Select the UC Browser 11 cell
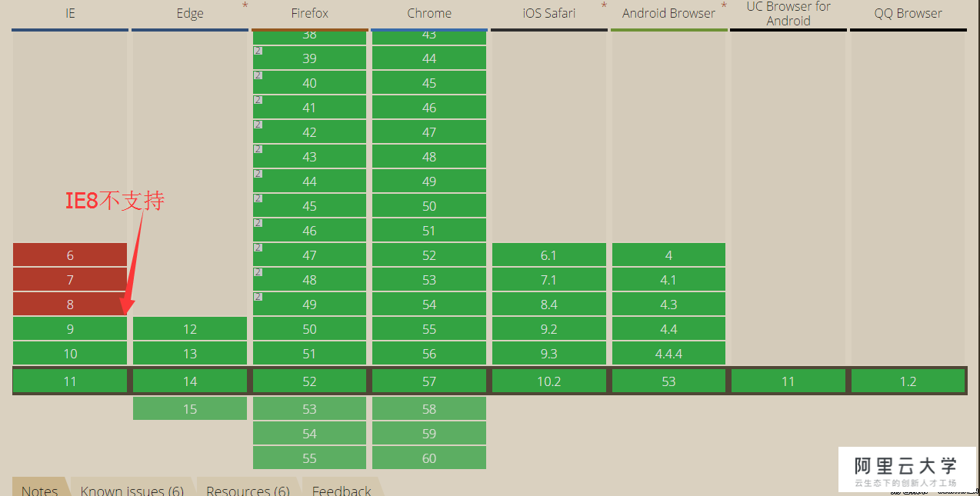The height and width of the screenshot is (496, 980). [788, 381]
